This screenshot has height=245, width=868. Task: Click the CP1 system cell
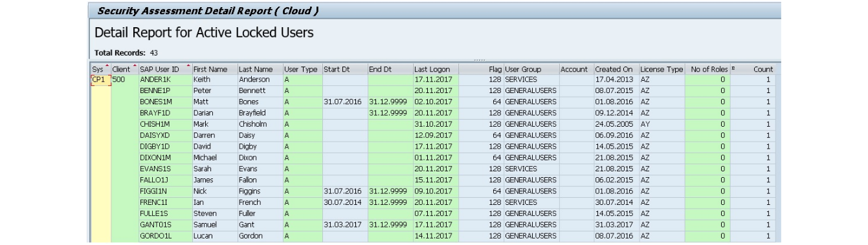click(100, 79)
